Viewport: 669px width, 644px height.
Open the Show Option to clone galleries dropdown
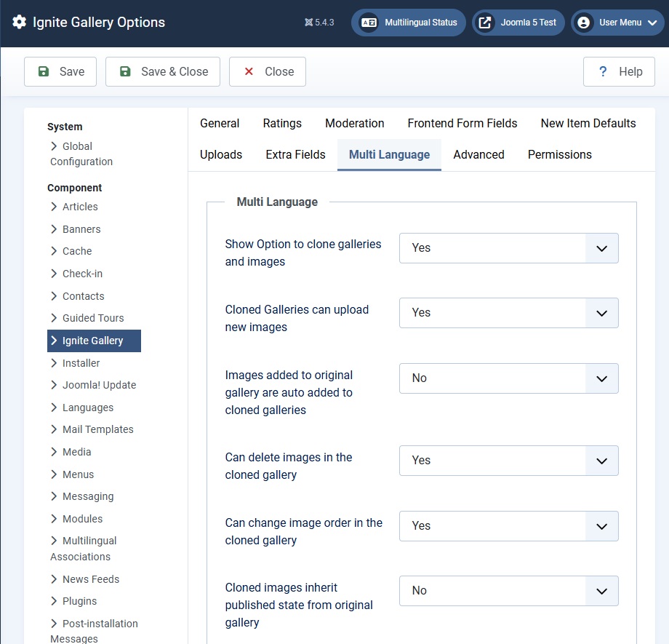point(508,248)
